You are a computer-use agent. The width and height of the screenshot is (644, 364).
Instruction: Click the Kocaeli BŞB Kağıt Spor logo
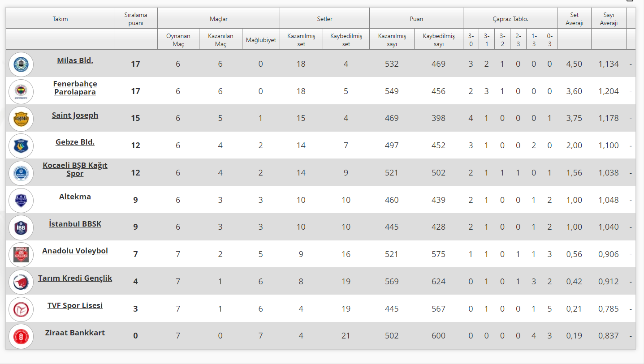[21, 173]
